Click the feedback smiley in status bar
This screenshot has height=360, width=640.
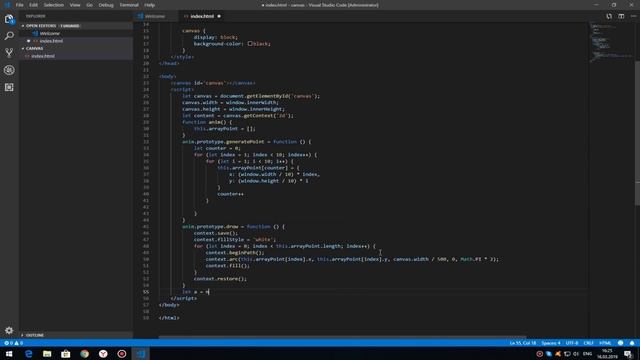(x=620, y=343)
